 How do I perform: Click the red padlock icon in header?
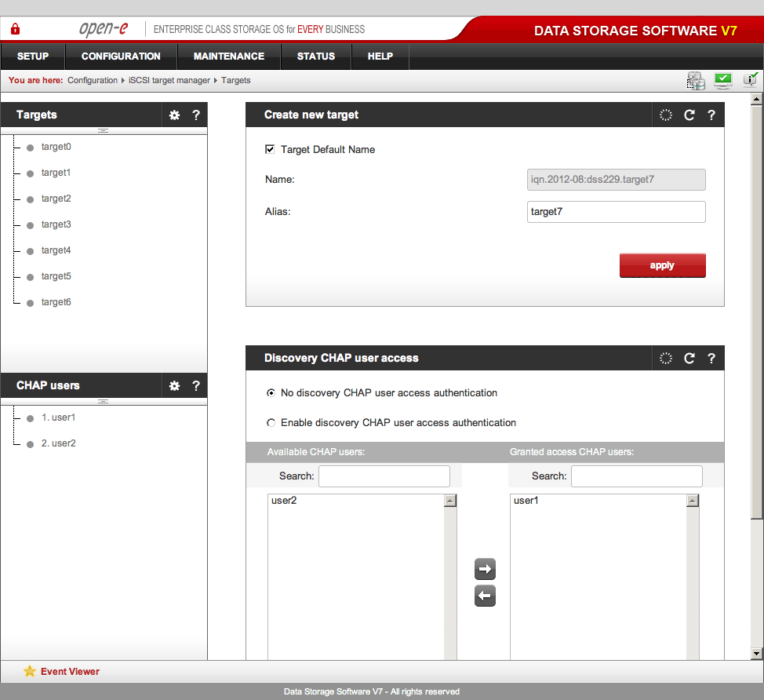(x=15, y=30)
